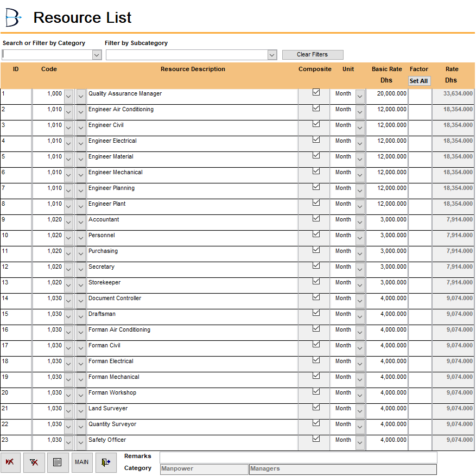Click the Document Controller description text

(115, 298)
